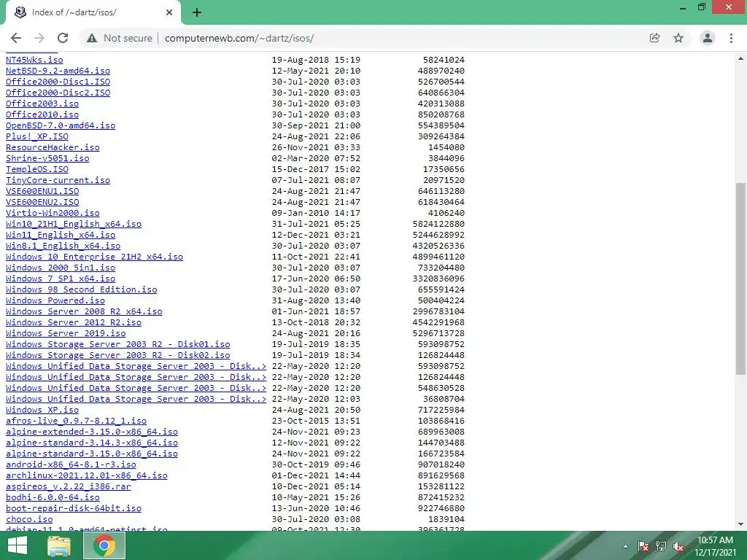Click TinyCore-current.iso link
747x560 pixels.
click(58, 180)
